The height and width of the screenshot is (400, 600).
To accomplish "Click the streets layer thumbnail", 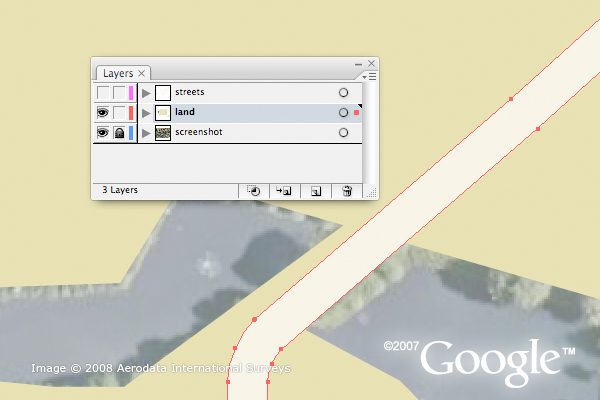I will tap(163, 93).
